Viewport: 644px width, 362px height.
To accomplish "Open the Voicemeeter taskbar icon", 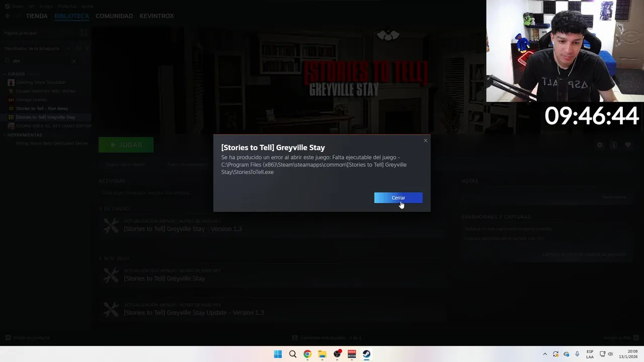I will click(352, 354).
